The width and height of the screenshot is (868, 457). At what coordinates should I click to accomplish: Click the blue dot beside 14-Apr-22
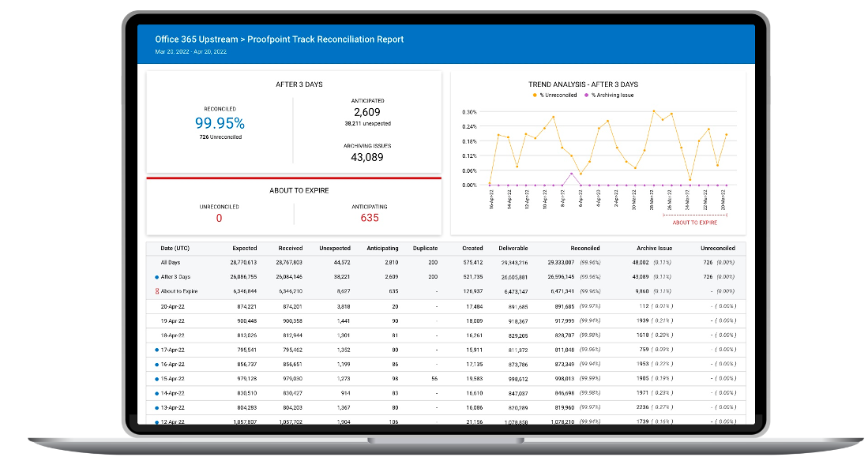[x=156, y=392]
